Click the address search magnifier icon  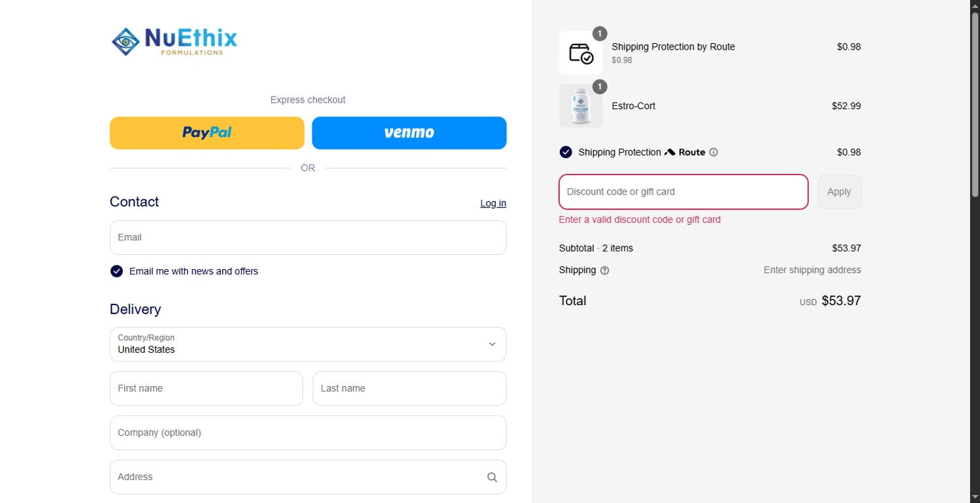click(x=492, y=478)
